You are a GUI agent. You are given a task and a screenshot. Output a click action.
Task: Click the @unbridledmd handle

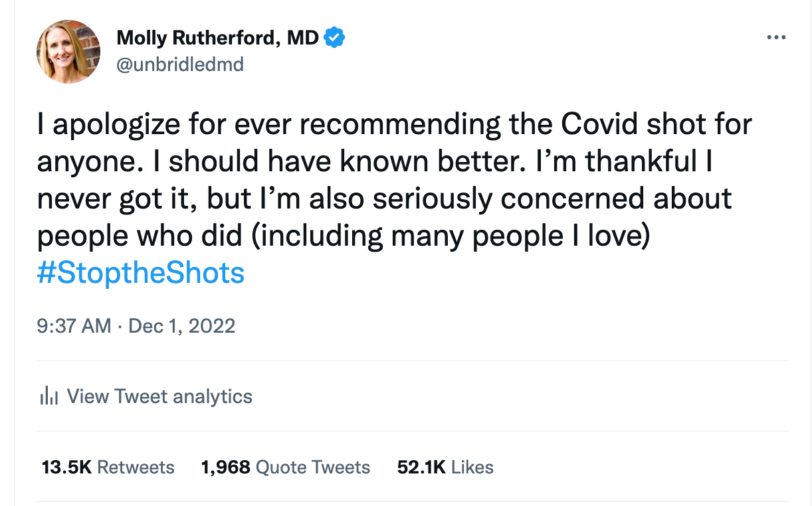(x=180, y=64)
